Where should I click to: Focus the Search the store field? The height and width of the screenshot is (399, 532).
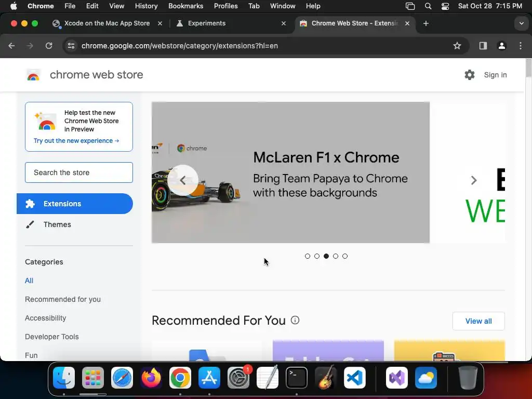[79, 172]
